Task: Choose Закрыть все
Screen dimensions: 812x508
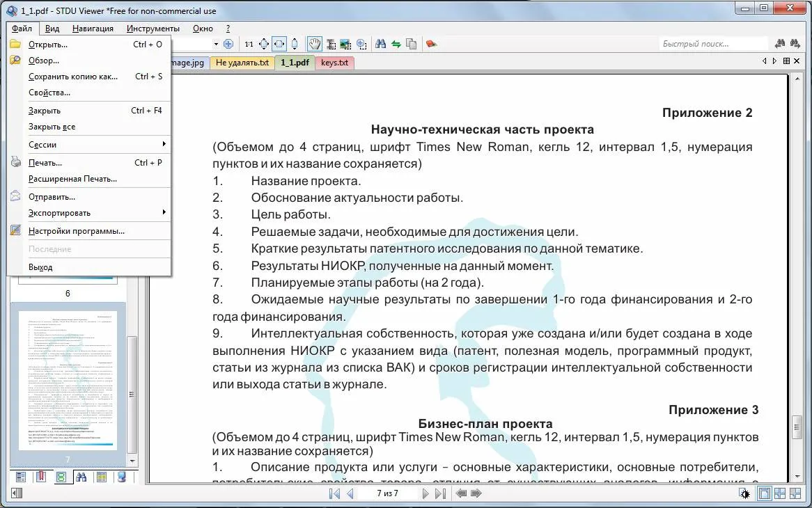Action: click(88, 127)
